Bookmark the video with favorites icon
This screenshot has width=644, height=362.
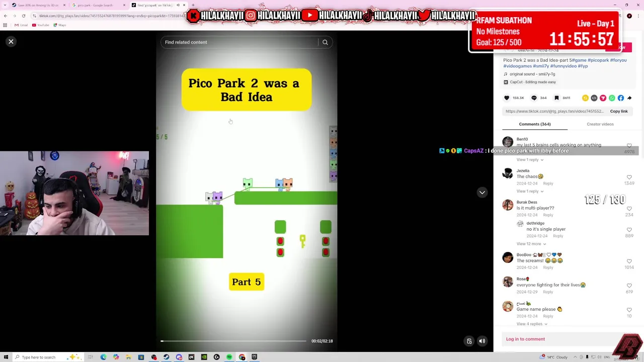(x=556, y=98)
